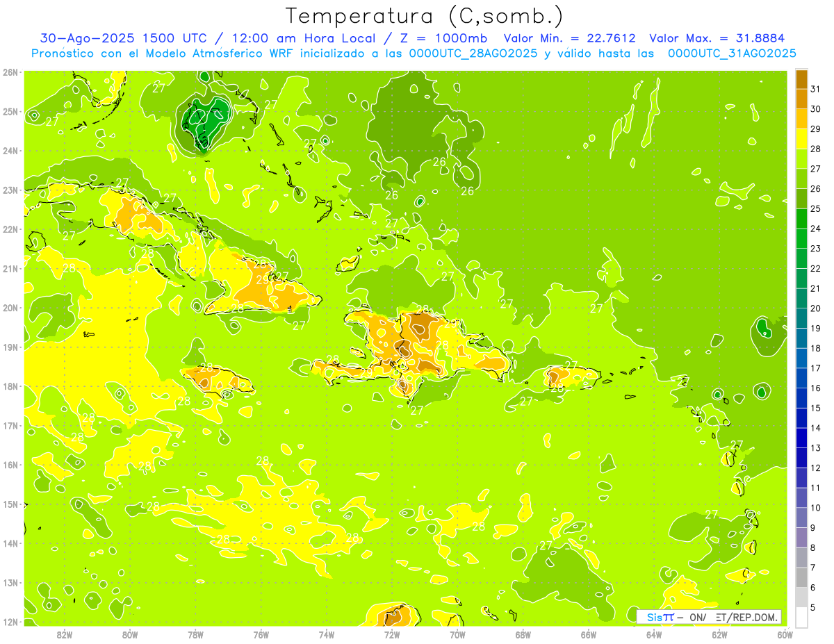Click the longitude axis label "76W"
Image resolution: width=834 pixels, height=644 pixels.
(261, 634)
